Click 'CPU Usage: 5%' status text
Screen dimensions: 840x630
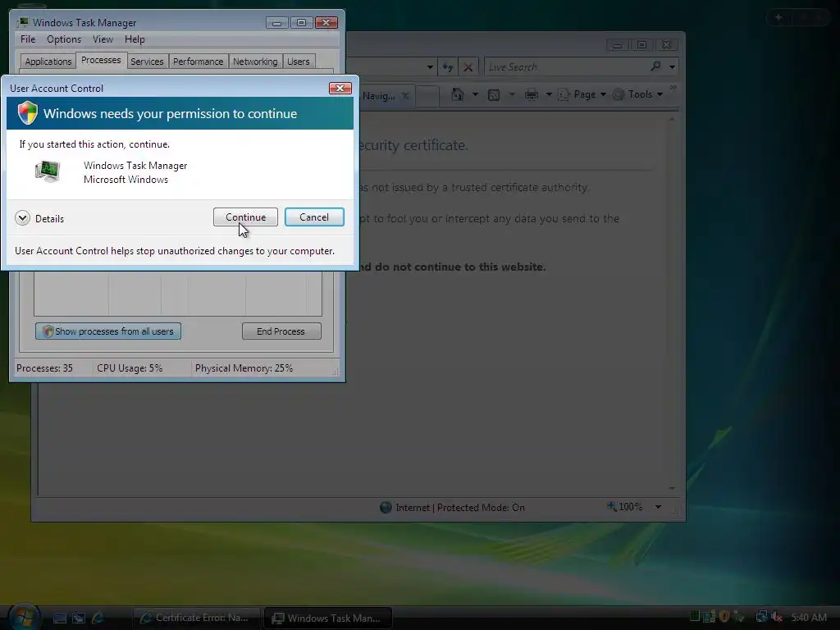point(130,368)
